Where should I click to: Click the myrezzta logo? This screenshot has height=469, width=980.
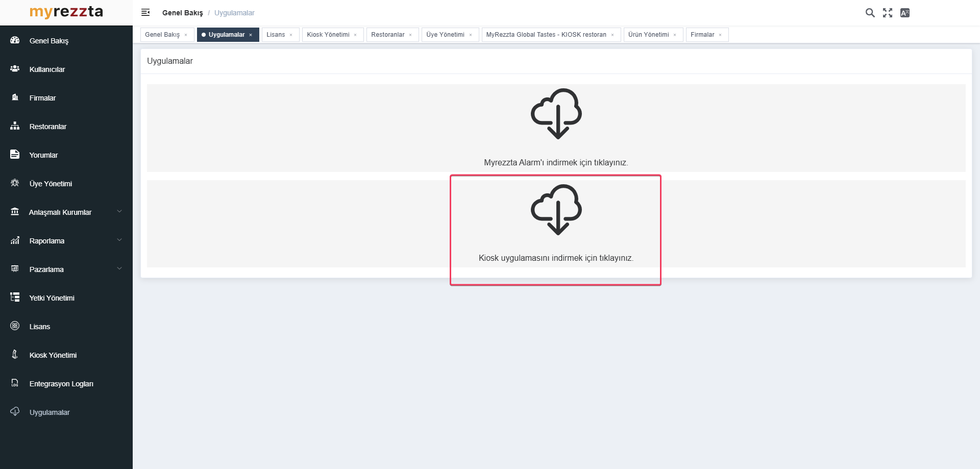coord(66,12)
